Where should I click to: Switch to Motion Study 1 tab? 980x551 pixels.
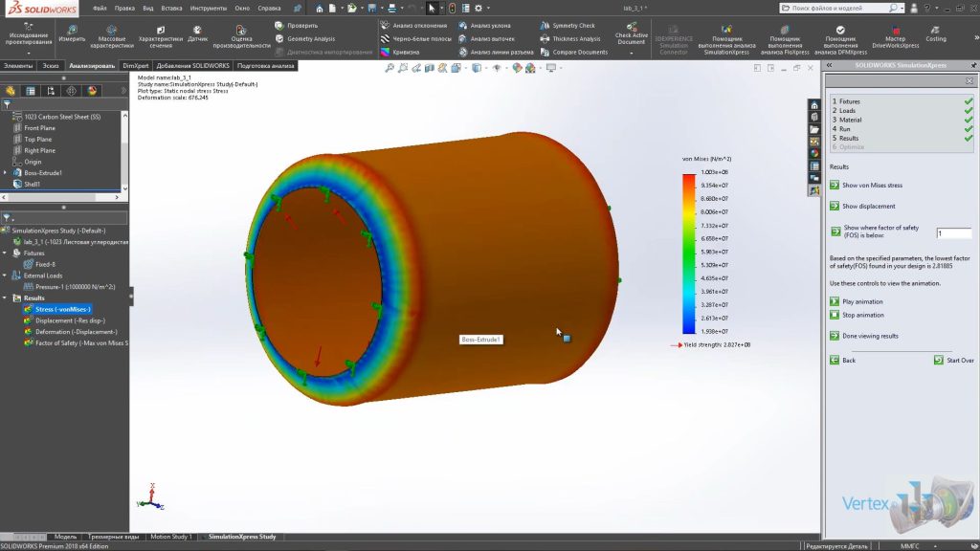pyautogui.click(x=170, y=537)
